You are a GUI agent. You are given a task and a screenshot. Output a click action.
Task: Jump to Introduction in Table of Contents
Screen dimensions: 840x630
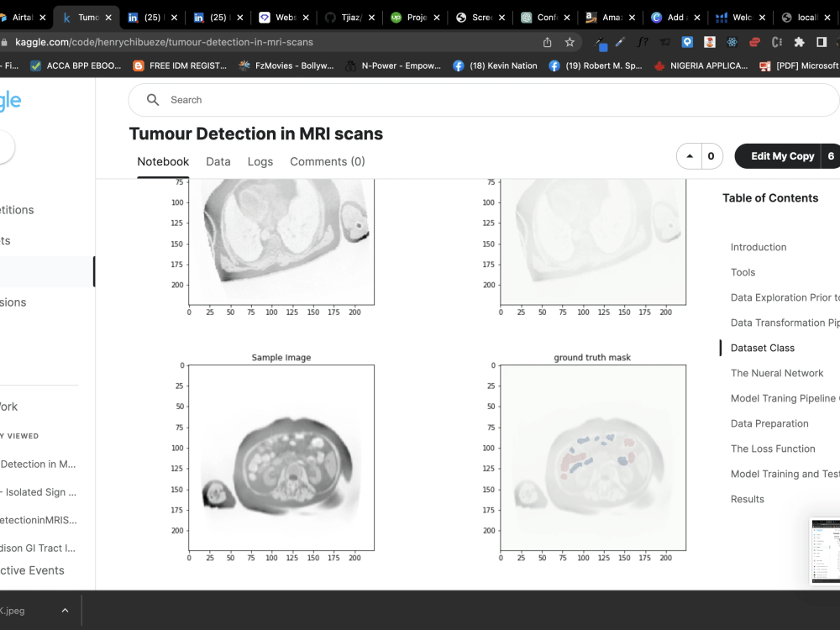point(759,247)
